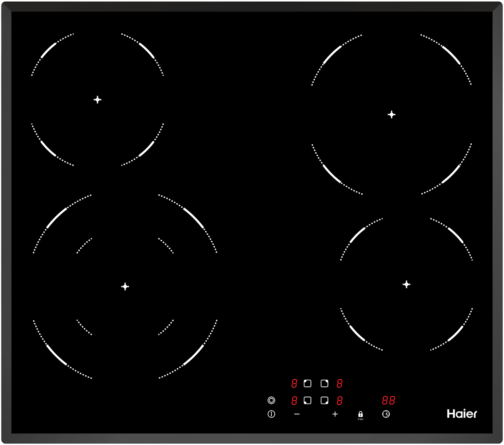Screen dimensions: 504x445
Task: Tap the rear-right red power level digit
Action: (339, 384)
